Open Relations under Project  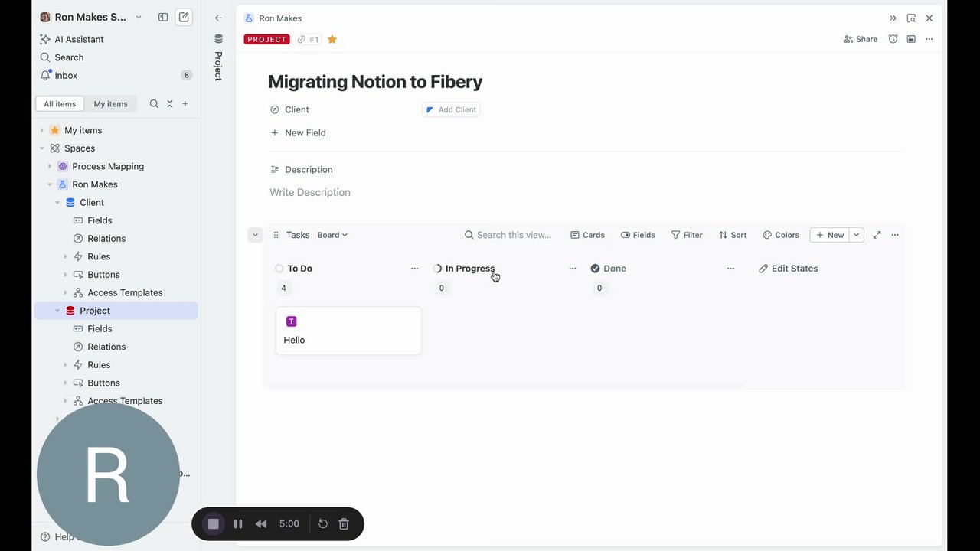(x=106, y=347)
